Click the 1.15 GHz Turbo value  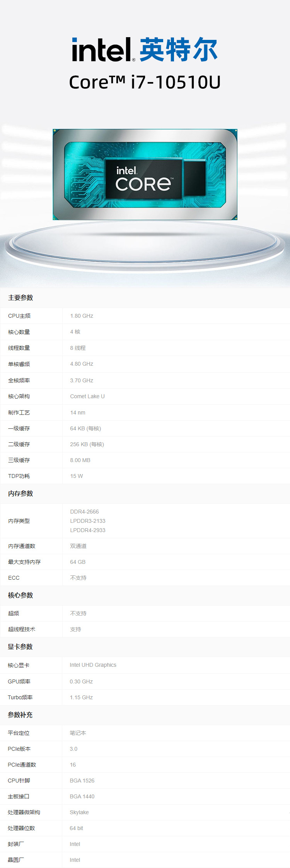click(x=81, y=697)
